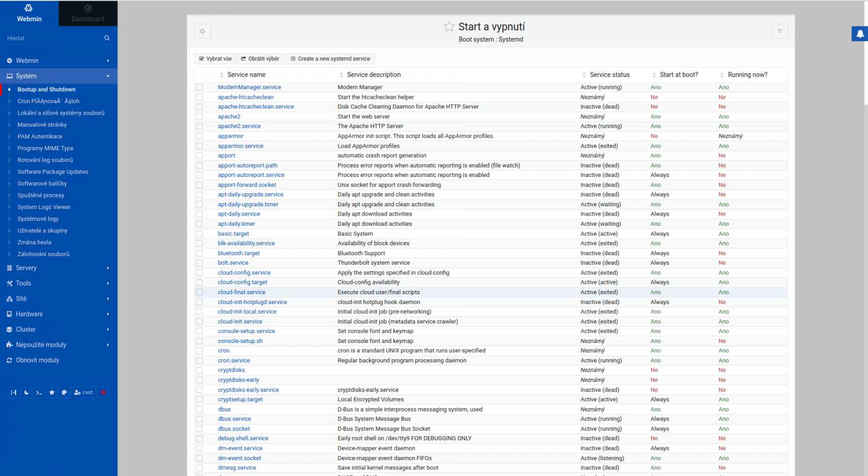Open theme configuration palette icon
Viewport: 868px width, 476px height.
[64, 392]
